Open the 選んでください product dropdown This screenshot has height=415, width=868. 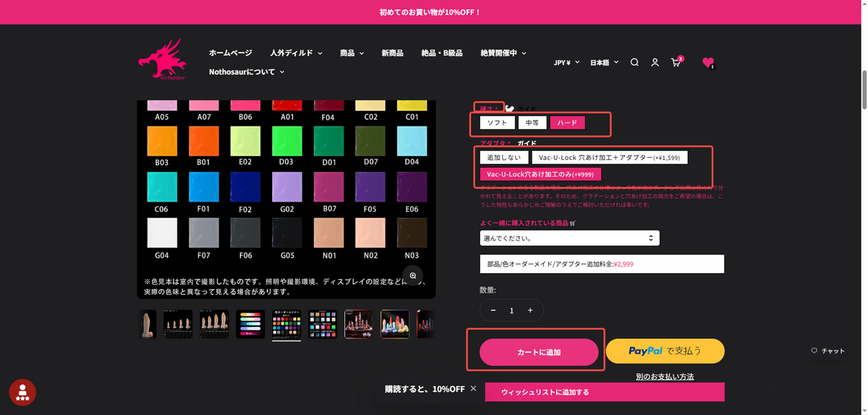point(569,238)
